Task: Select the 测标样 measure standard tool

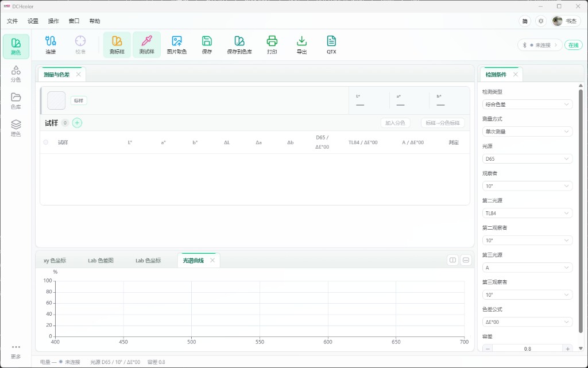Action: point(117,45)
